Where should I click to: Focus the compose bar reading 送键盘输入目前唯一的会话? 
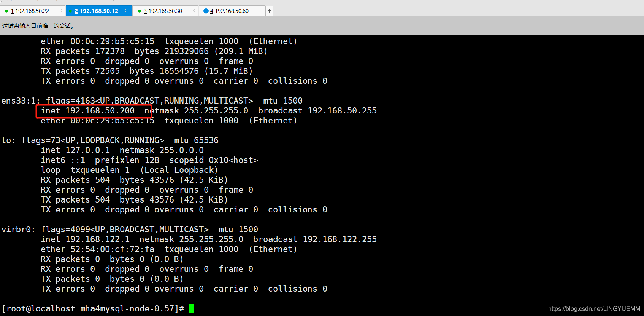click(322, 26)
